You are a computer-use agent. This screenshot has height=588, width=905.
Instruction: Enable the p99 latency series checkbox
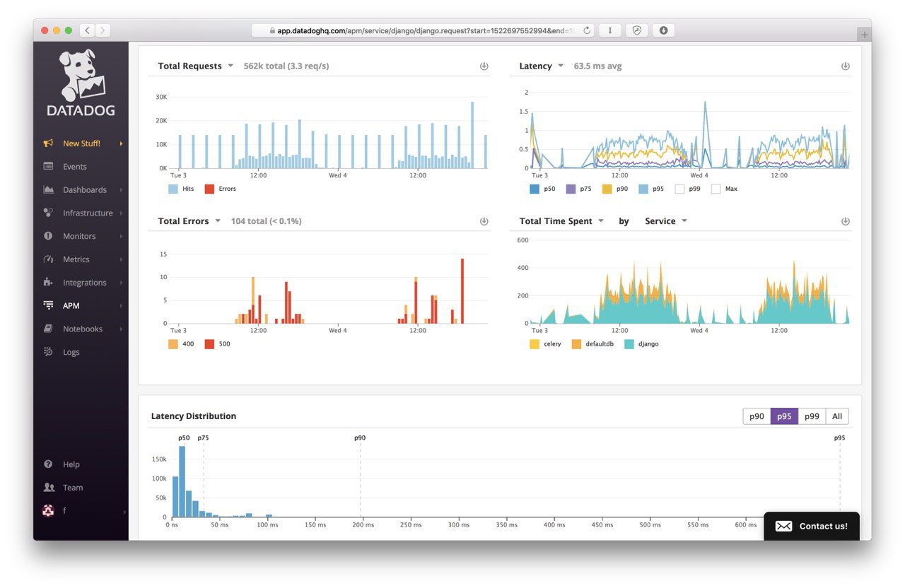[x=679, y=189]
